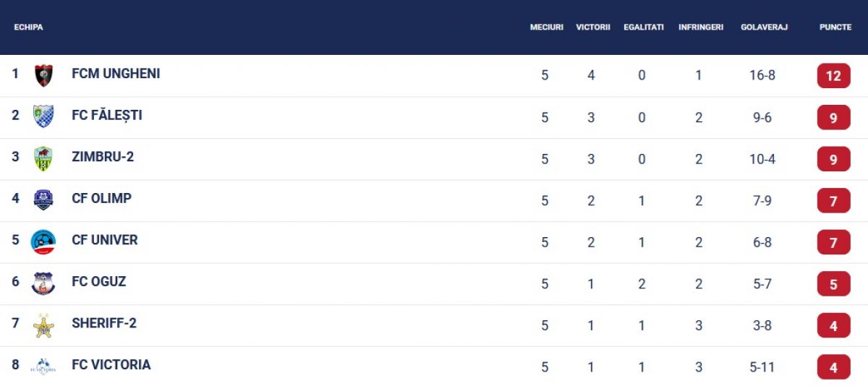This screenshot has width=868, height=386.
Task: Click the Sheriff-2 star logo
Action: (x=43, y=325)
